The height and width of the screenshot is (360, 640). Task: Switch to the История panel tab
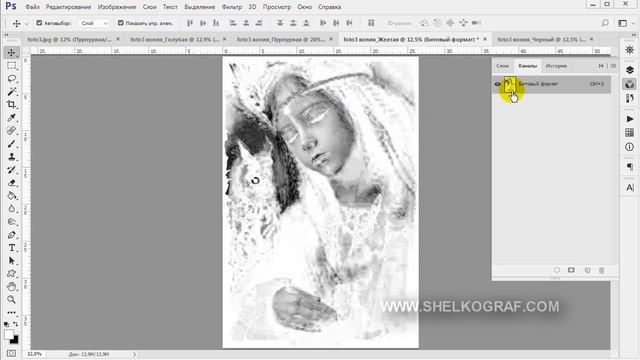[x=556, y=66]
